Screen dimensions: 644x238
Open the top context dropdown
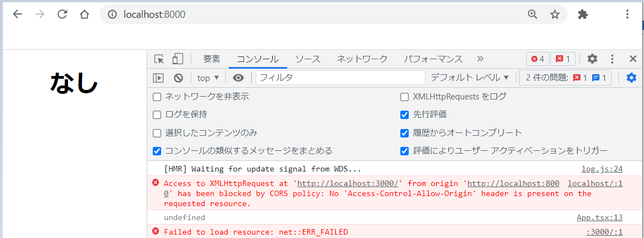208,78
